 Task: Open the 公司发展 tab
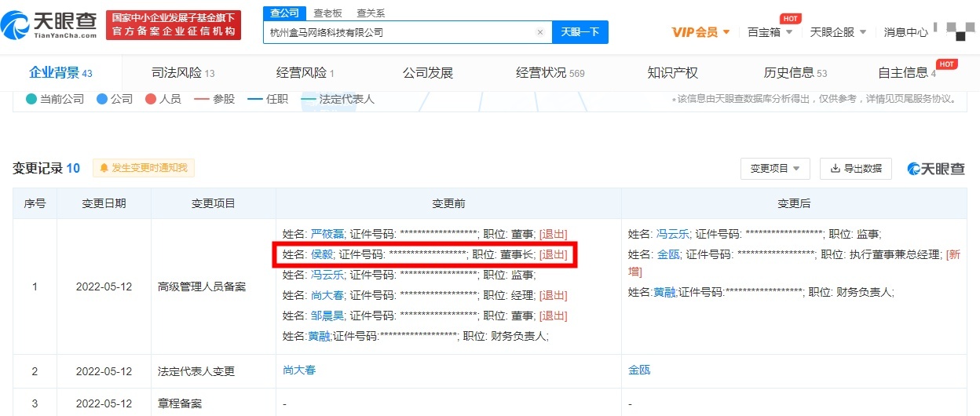[x=428, y=73]
